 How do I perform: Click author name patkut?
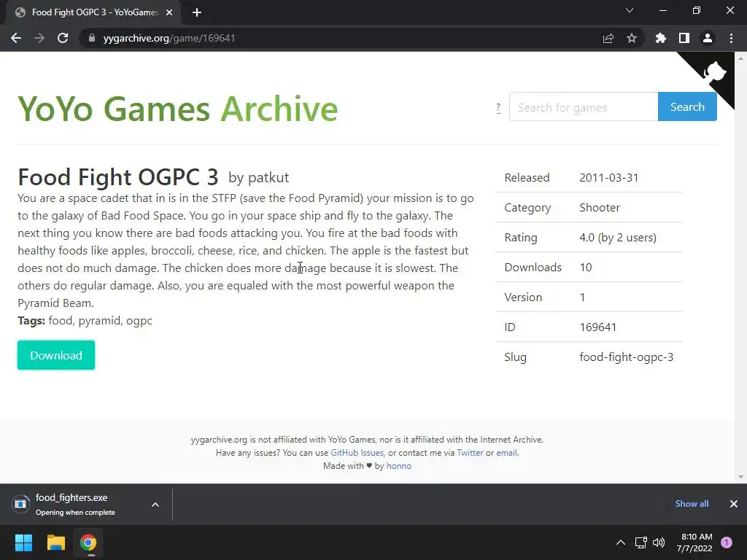pos(268,178)
